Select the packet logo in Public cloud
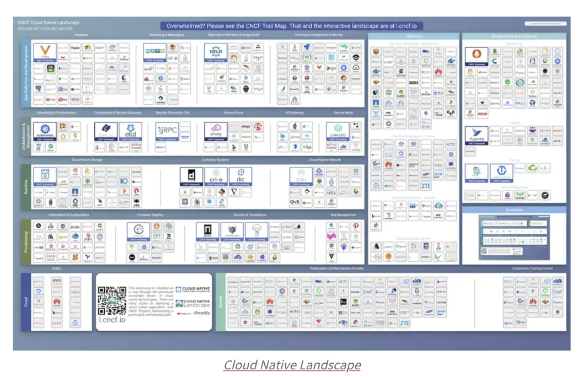 (57, 322)
